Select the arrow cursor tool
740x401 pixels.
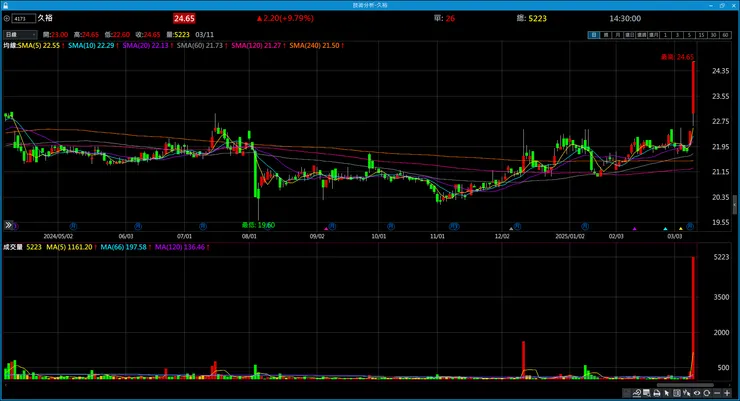click(666, 393)
